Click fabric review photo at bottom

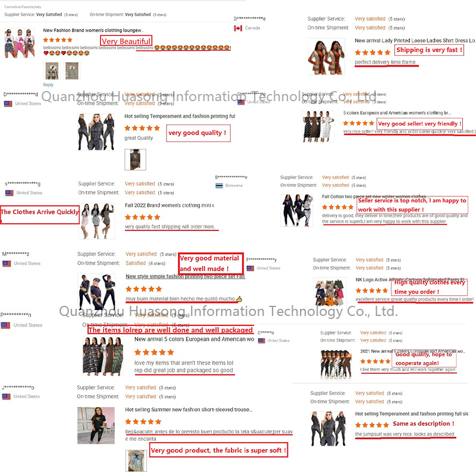point(136,461)
